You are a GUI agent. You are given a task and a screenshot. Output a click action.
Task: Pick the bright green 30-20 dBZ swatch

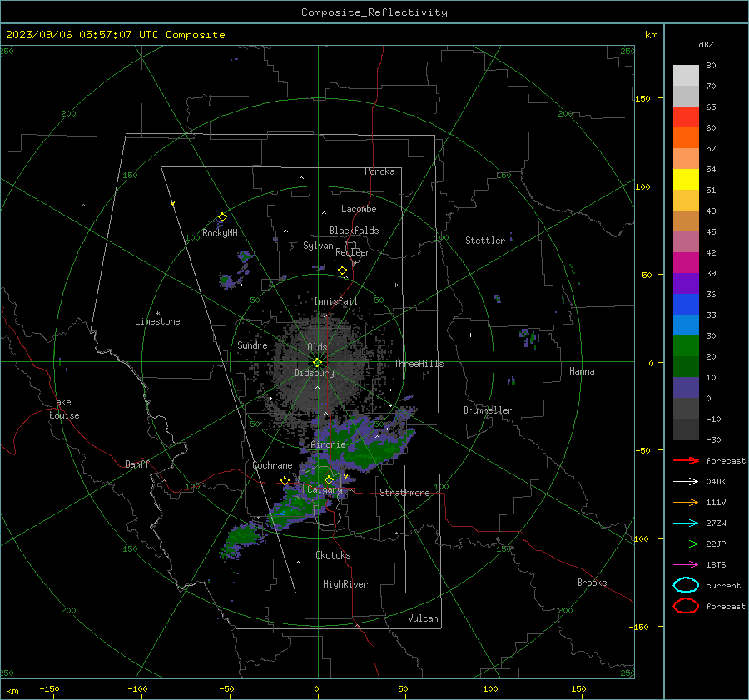pos(686,346)
